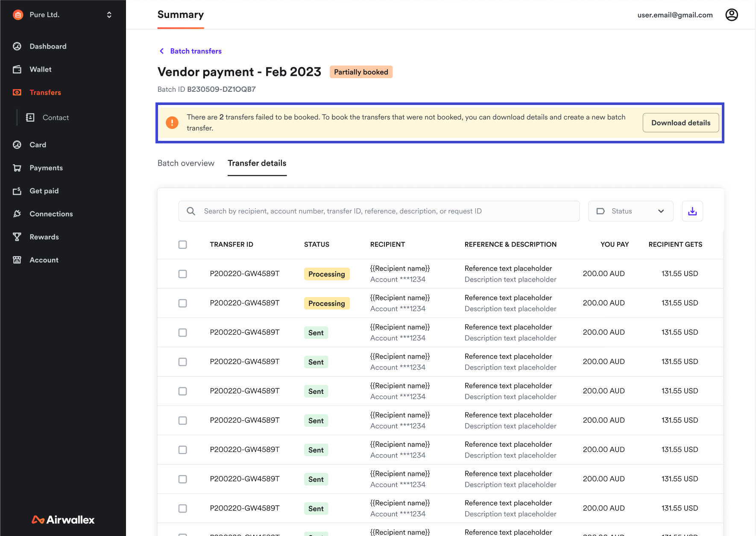Click the Download details button
This screenshot has height=536, width=756.
pos(681,123)
